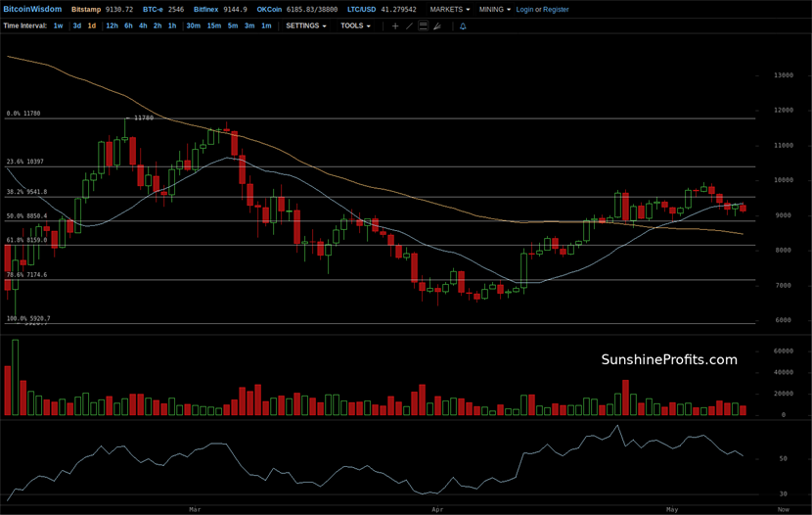The width and height of the screenshot is (812, 515).
Task: Select the Fibonacci fan tool
Action: point(436,26)
